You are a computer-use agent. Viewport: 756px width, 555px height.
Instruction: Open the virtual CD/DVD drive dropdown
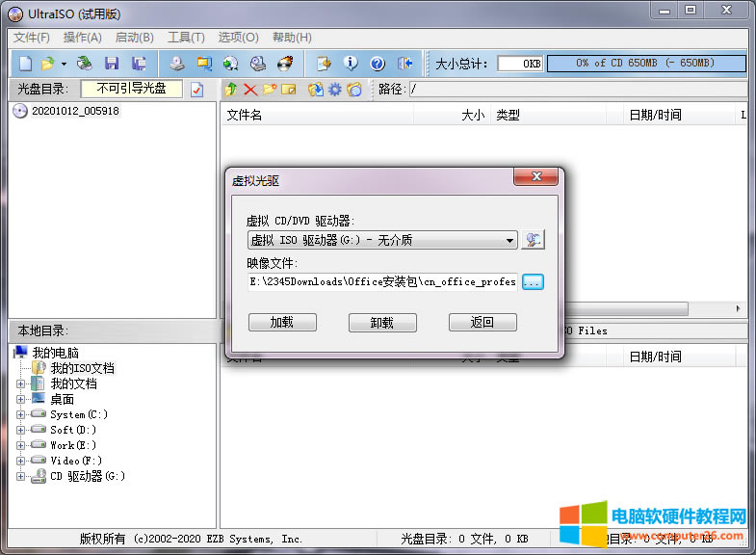coord(509,241)
